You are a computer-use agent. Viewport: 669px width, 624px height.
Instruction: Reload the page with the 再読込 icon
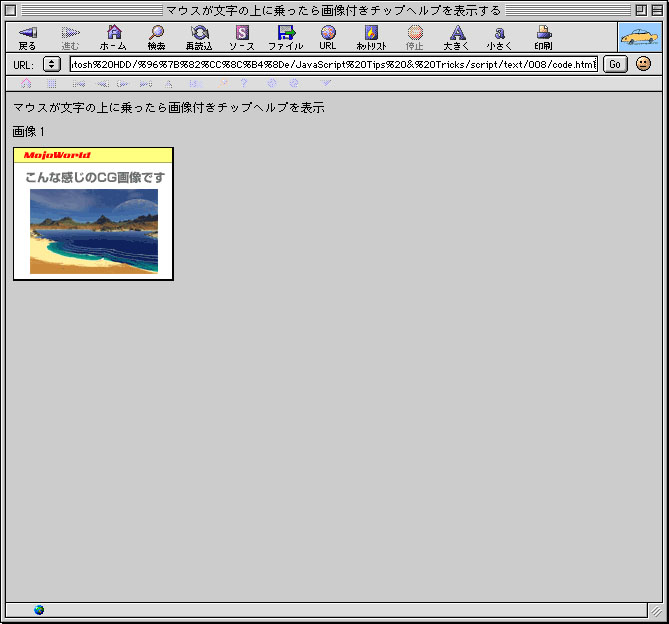pyautogui.click(x=199, y=38)
